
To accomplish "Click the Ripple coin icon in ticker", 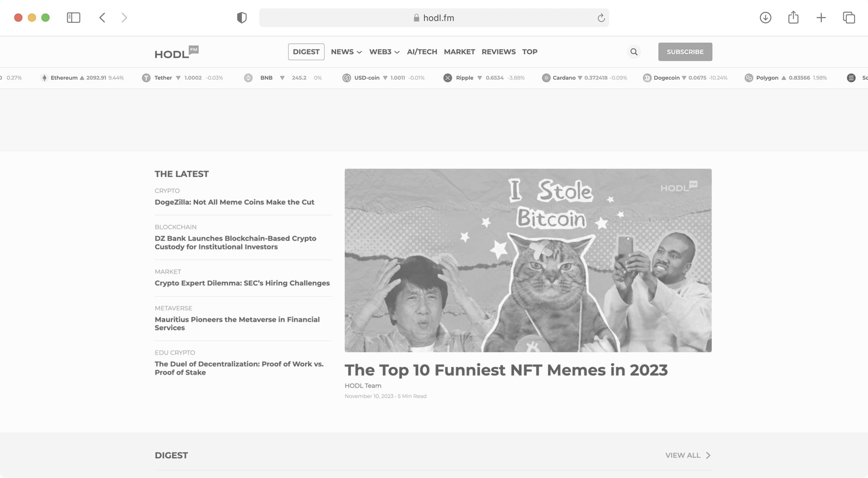I will (x=448, y=78).
